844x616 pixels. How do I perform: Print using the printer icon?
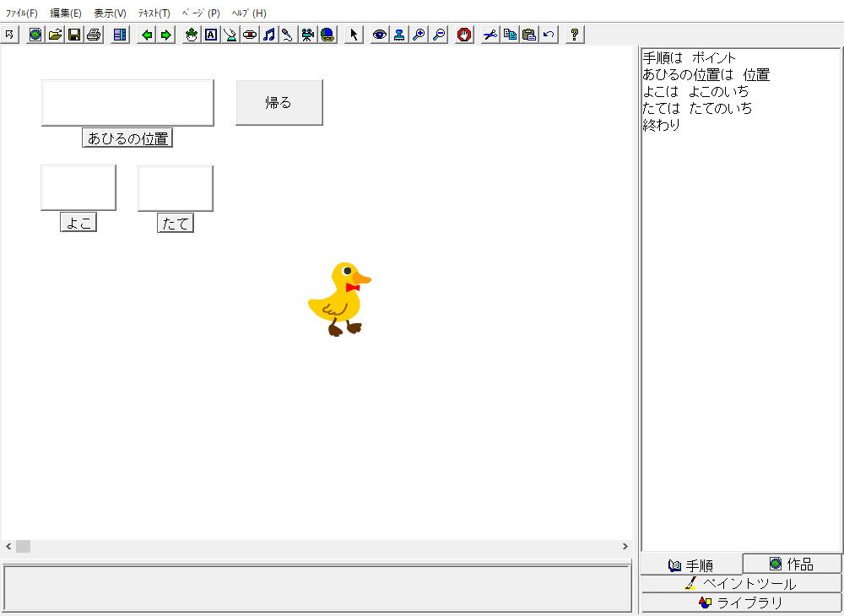pos(95,35)
